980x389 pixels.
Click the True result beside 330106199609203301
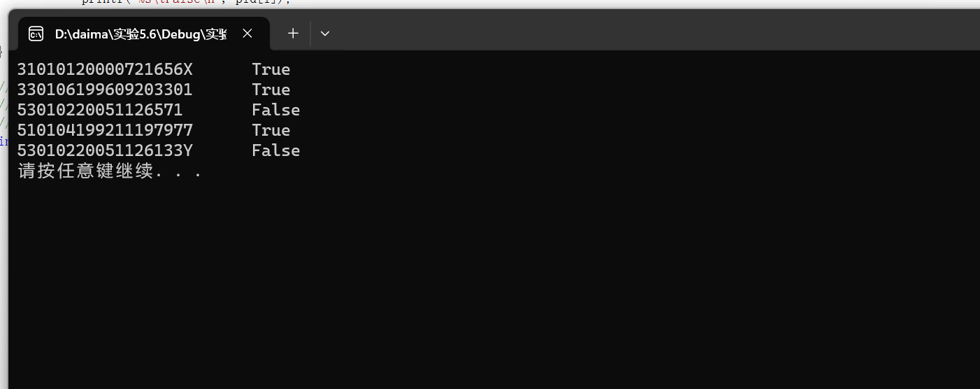click(x=271, y=90)
